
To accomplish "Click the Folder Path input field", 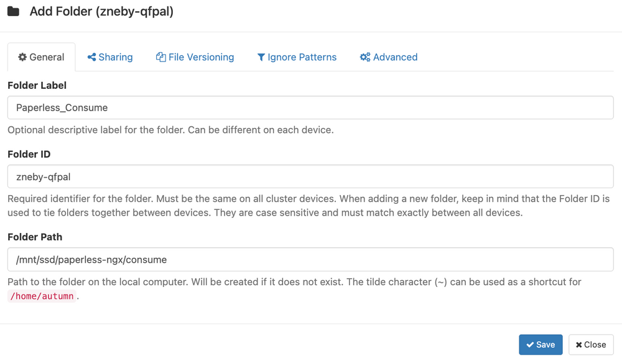I will 310,259.
